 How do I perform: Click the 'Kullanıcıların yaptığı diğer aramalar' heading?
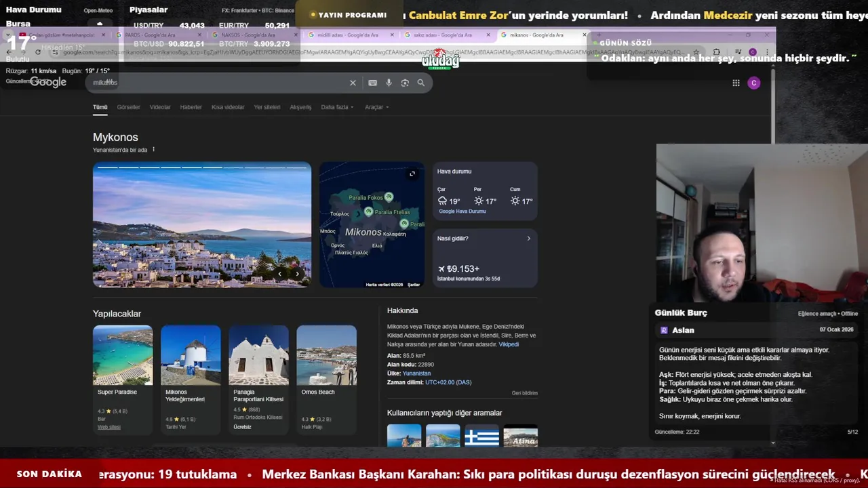[445, 413]
